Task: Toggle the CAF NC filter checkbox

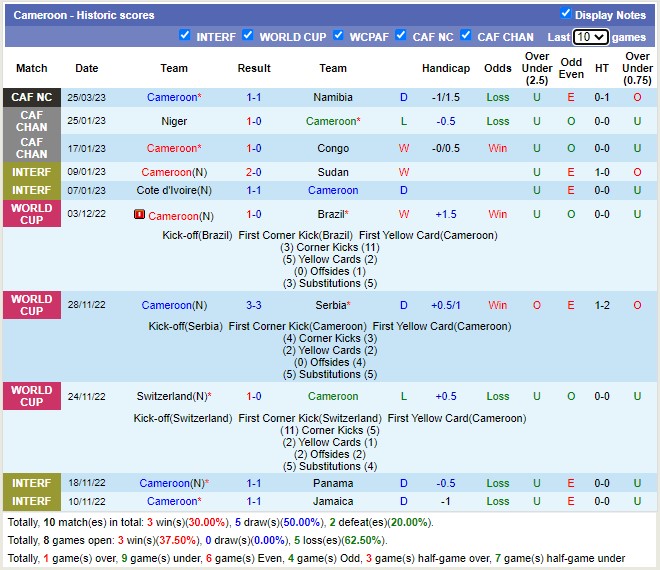Action: (400, 36)
